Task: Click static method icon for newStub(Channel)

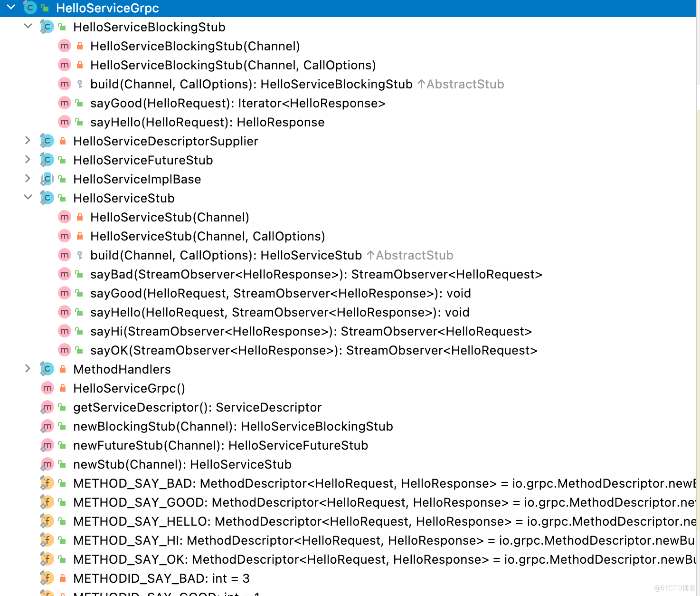Action: (47, 464)
